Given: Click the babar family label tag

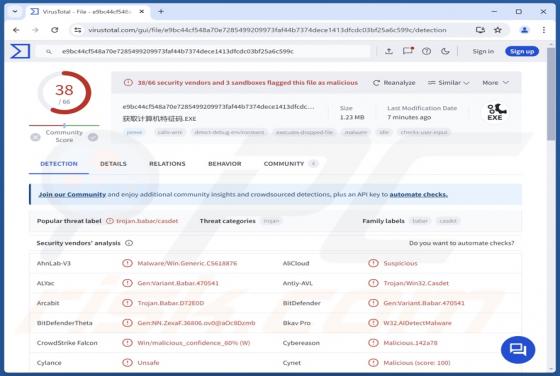Looking at the screenshot, I should [420, 221].
